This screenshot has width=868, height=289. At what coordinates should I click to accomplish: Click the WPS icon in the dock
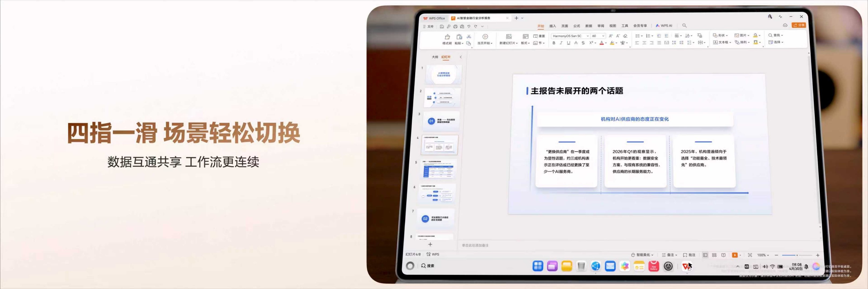(687, 267)
